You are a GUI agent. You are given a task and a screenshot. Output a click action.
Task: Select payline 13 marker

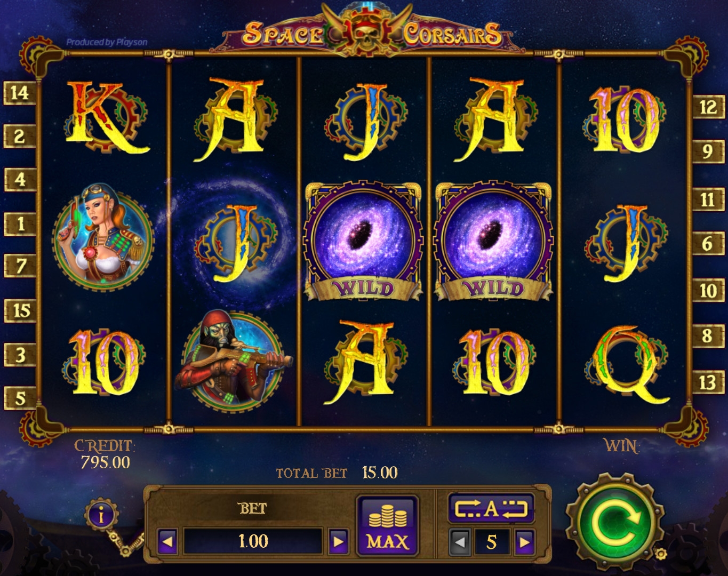click(x=708, y=382)
